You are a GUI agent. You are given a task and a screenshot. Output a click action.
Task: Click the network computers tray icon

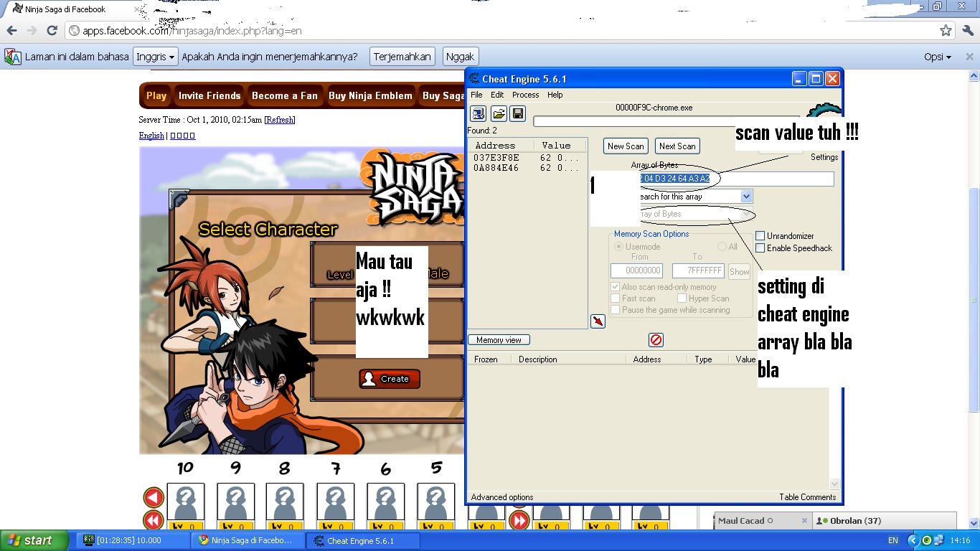pyautogui.click(x=939, y=540)
